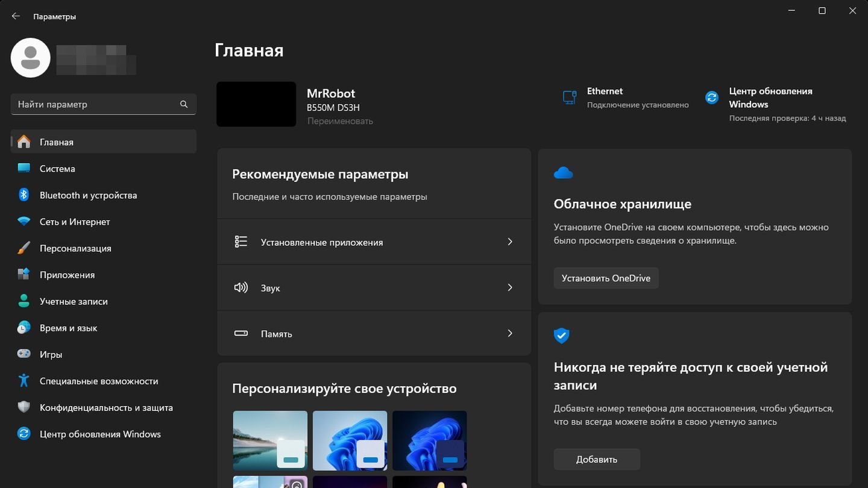
Task: Open the Система section
Action: [x=104, y=169]
